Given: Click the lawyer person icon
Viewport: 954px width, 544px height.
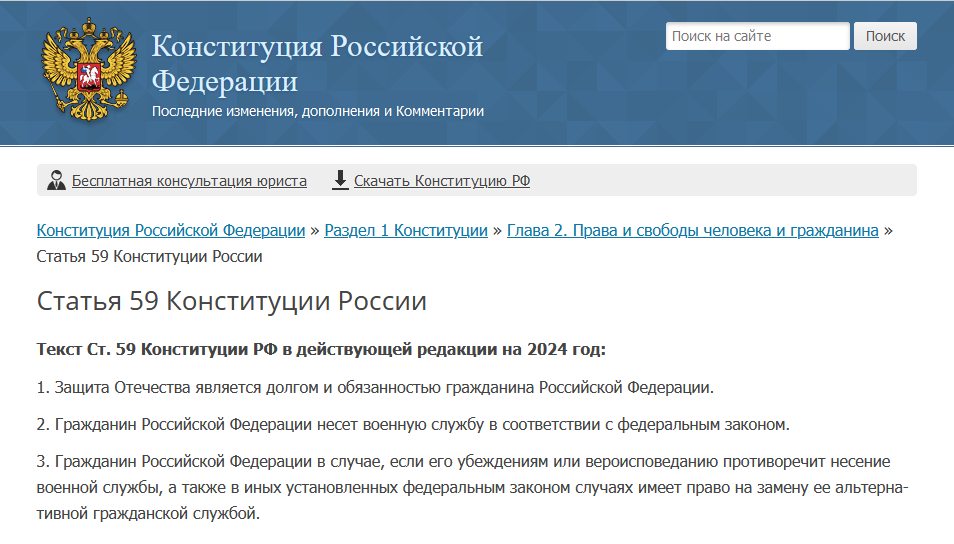Looking at the screenshot, I should (56, 180).
